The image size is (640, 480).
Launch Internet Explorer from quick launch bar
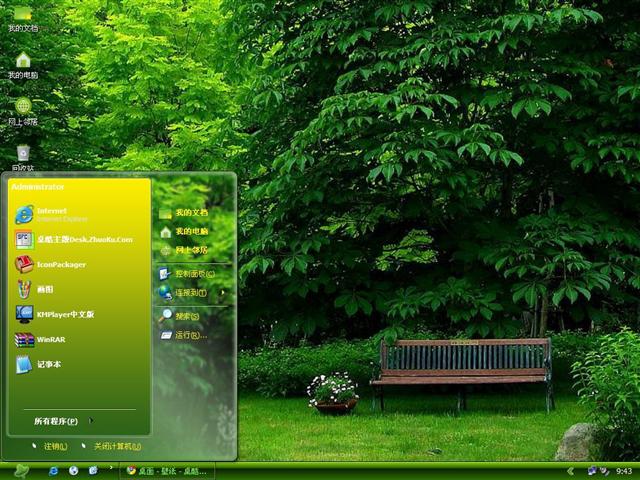[53, 471]
